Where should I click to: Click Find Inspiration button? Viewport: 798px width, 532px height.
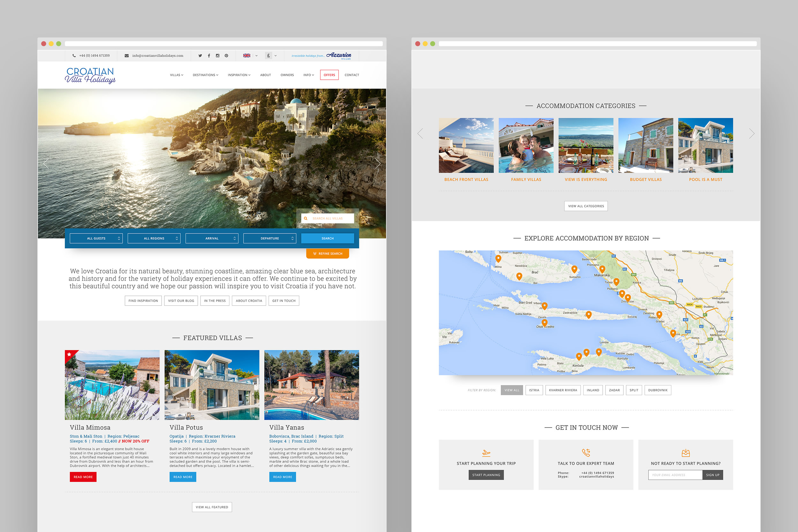[143, 301]
